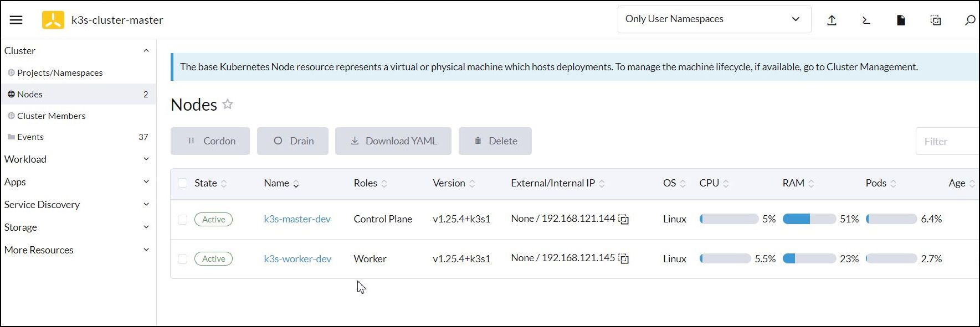Favorite the Nodes page with star icon
Screen dimensions: 980x327
coord(228,104)
